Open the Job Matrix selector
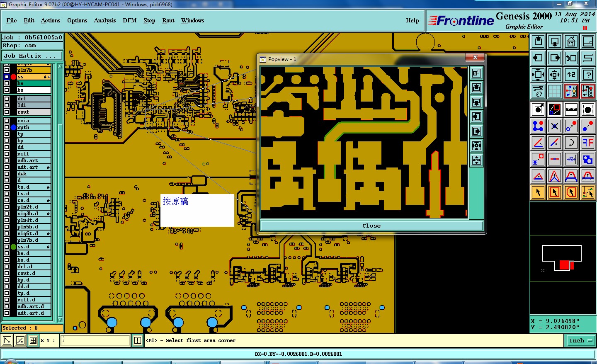 [x=32, y=56]
